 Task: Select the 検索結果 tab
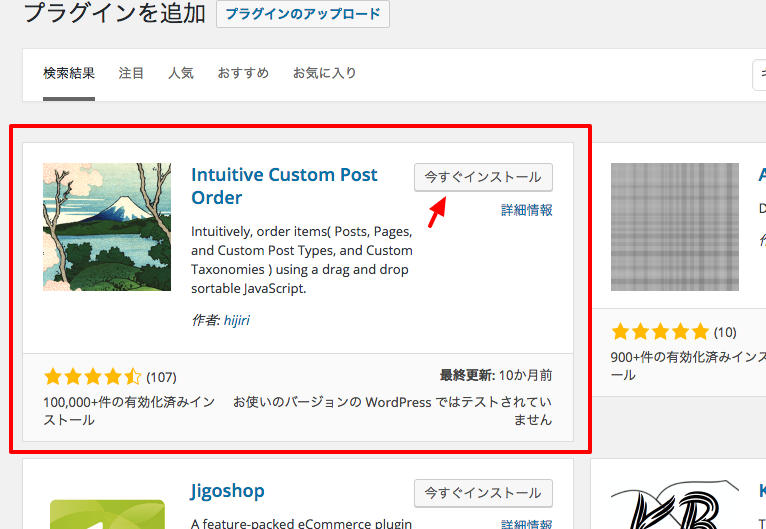point(69,74)
